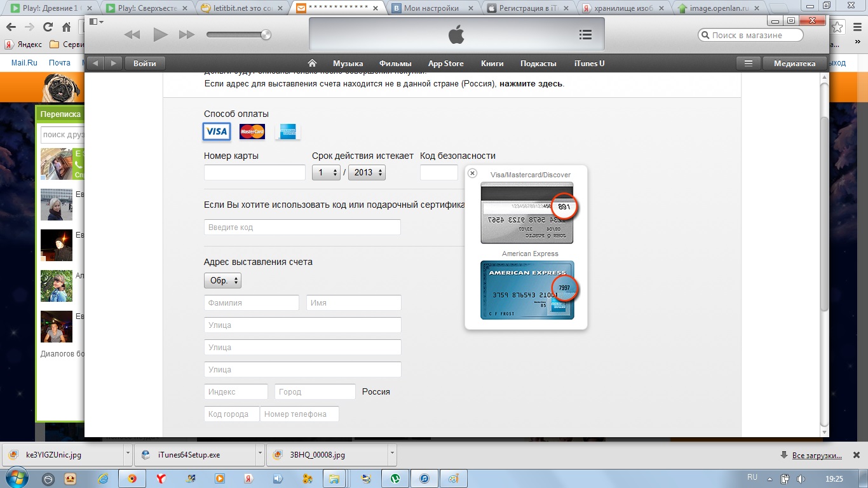Open Internet Explorer from taskbar
This screenshot has height=488, width=868.
coord(104,478)
